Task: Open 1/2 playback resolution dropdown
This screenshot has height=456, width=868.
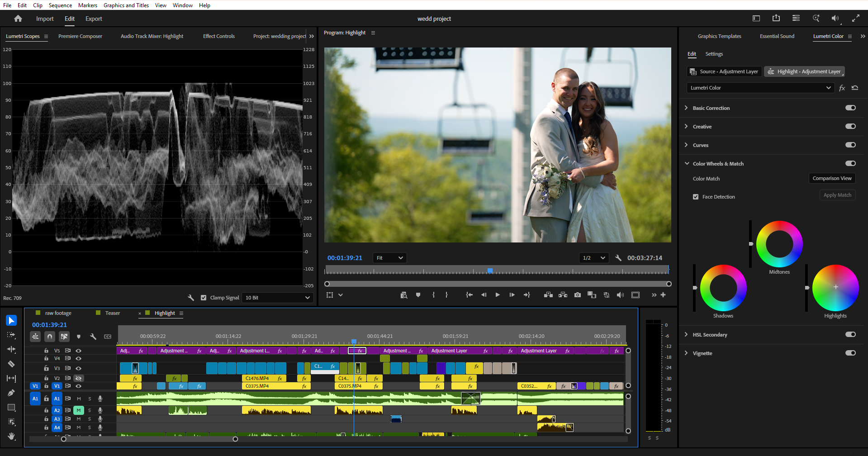Action: (x=593, y=258)
